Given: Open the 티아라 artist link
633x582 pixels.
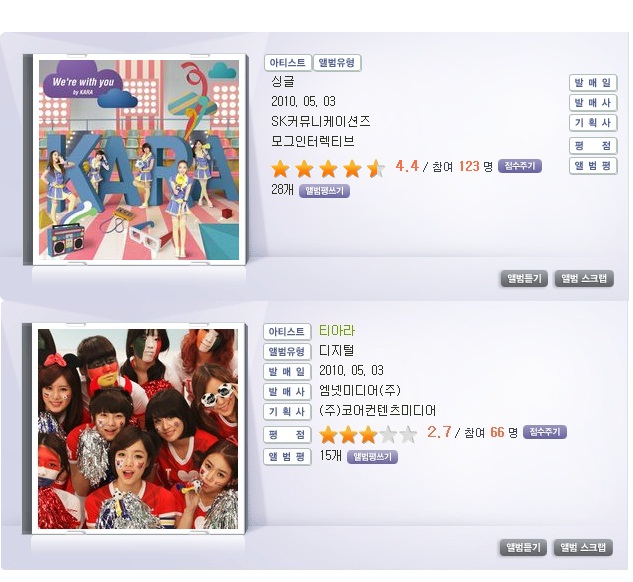Looking at the screenshot, I should [337, 331].
